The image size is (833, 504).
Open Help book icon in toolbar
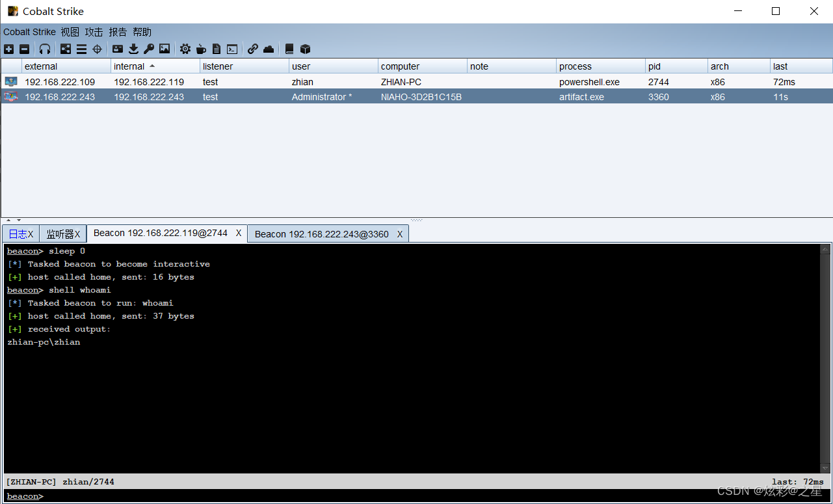[x=289, y=49]
